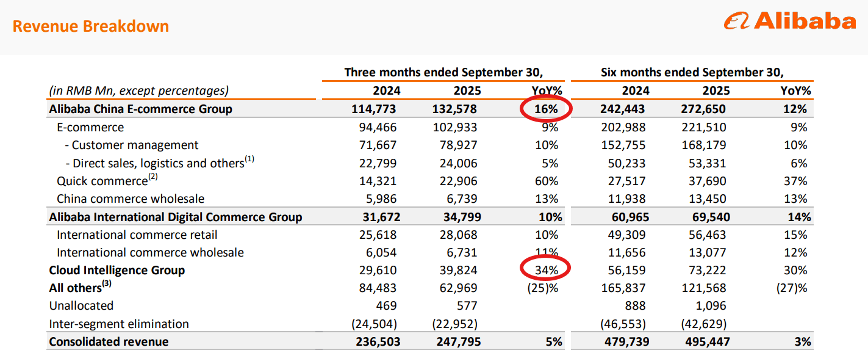Click the Alibaba logo at top right
The width and height of the screenshot is (868, 350).
click(x=789, y=21)
